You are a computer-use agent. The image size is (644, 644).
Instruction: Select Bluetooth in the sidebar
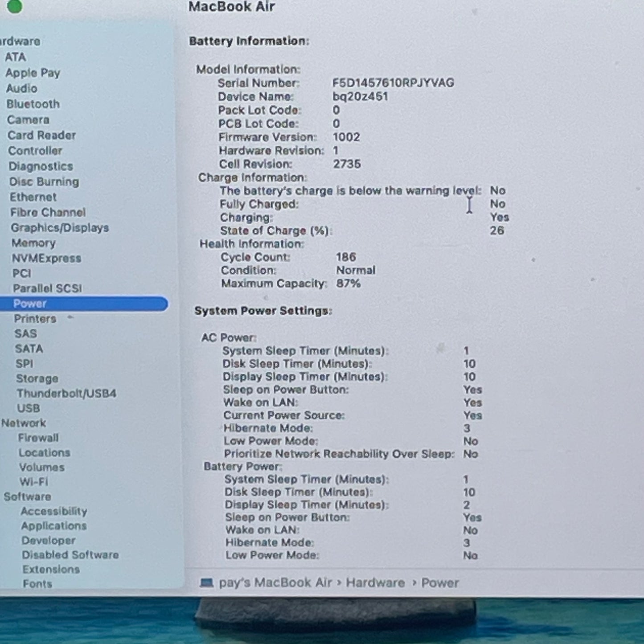tap(33, 104)
